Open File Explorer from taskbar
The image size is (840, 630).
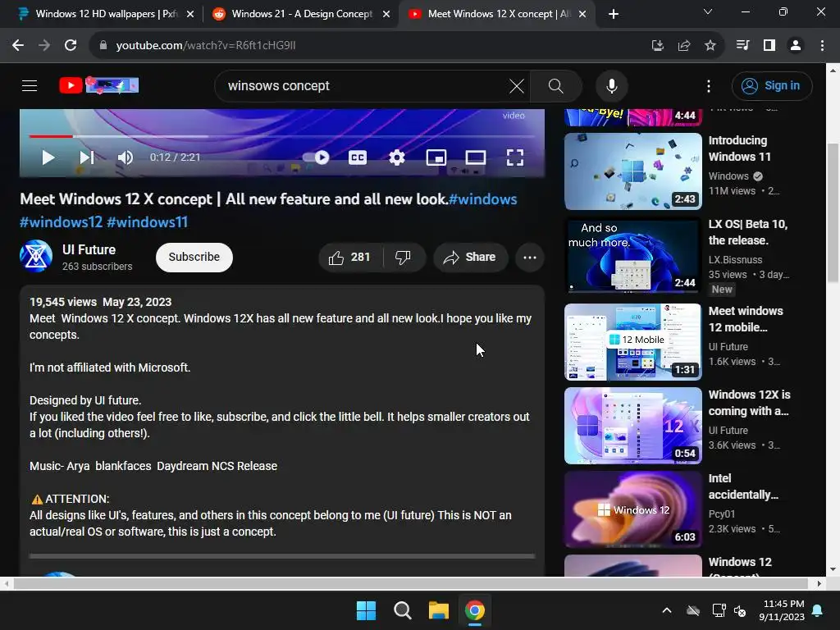[x=439, y=610]
